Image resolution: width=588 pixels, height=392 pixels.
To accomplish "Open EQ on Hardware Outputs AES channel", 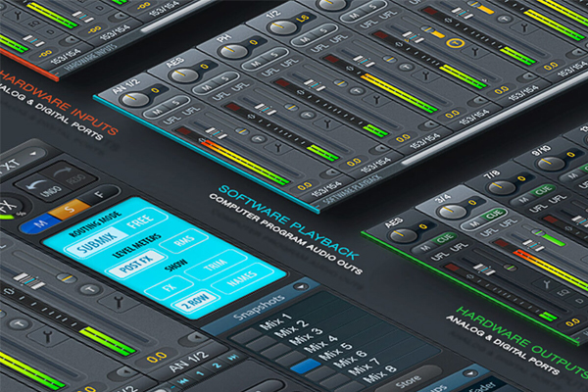I will click(x=563, y=291).
